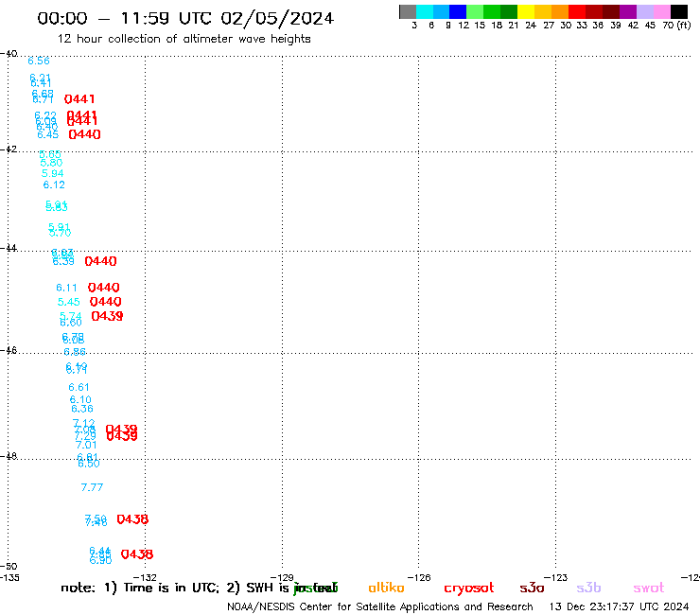Image resolution: width=700 pixels, height=615 pixels.
Task: Select the red time stamp 0439 beside 5.74
Action: pos(107,316)
